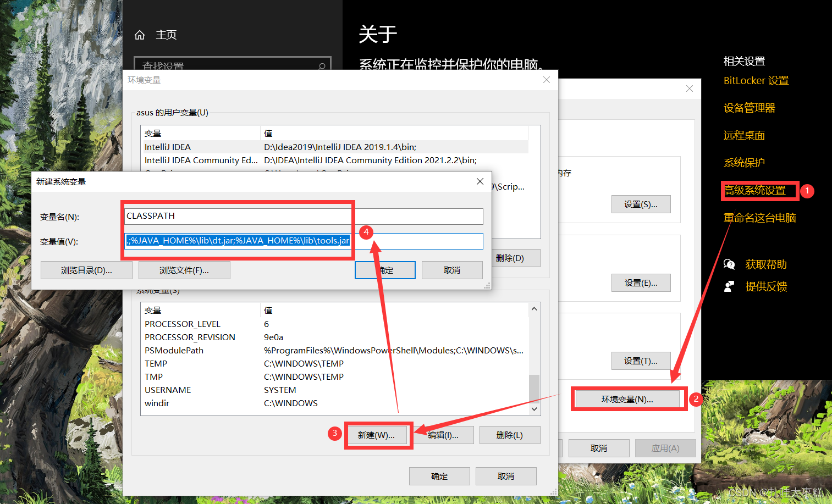Go to 主页 in Settings sidebar

tap(166, 35)
